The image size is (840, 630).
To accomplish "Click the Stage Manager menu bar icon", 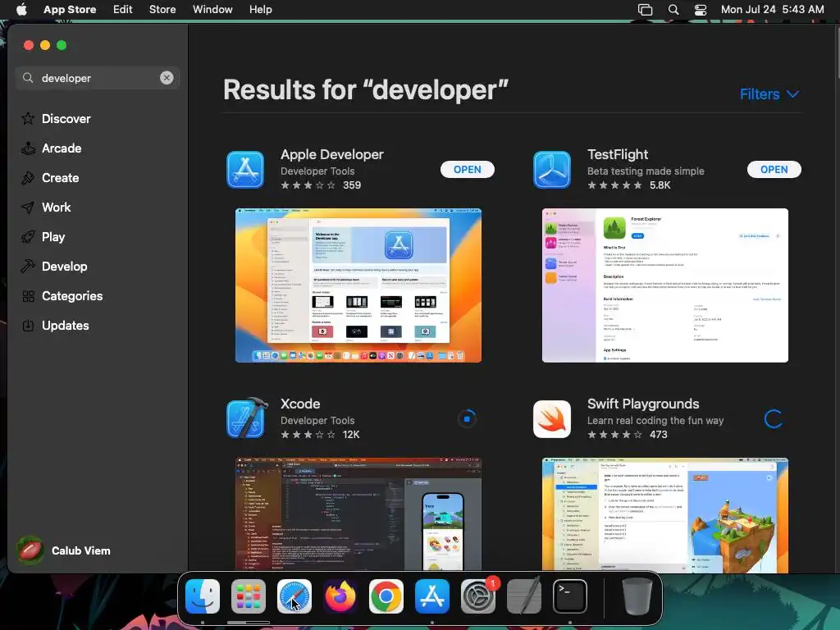I will (x=645, y=10).
